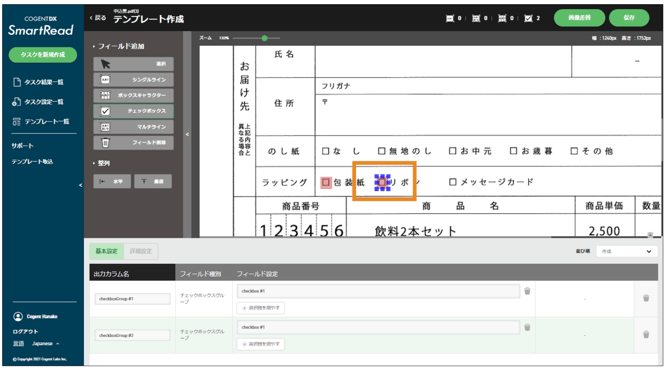Open サポート from the sidebar

tap(23, 146)
